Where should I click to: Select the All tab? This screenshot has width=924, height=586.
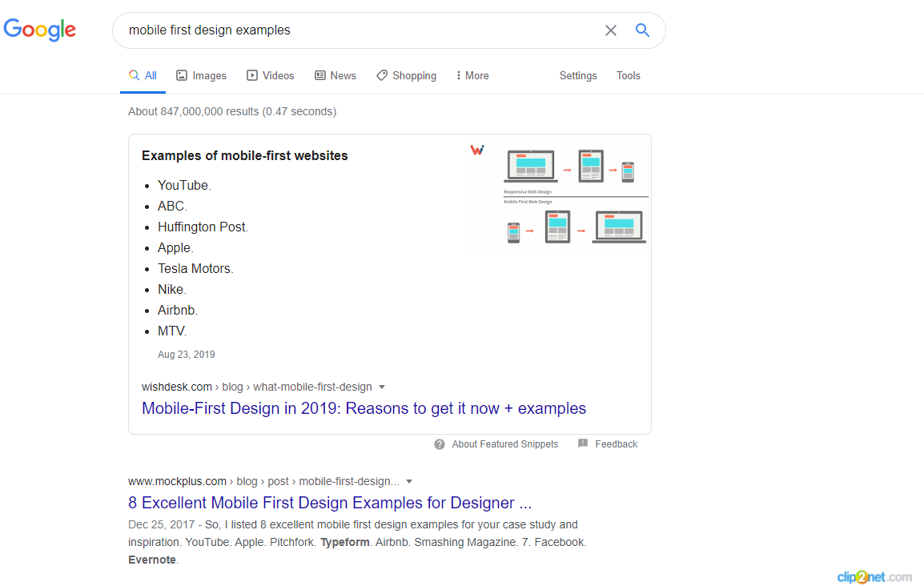pyautogui.click(x=143, y=75)
